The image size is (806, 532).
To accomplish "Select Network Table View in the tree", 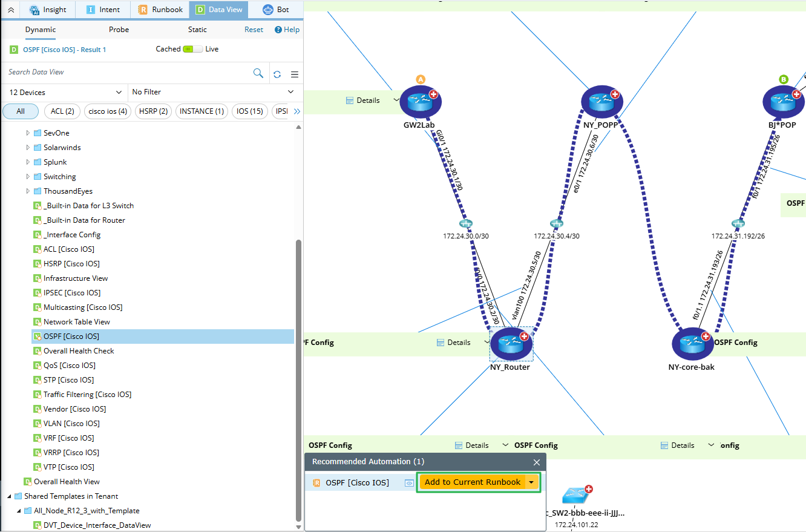I will coord(77,322).
